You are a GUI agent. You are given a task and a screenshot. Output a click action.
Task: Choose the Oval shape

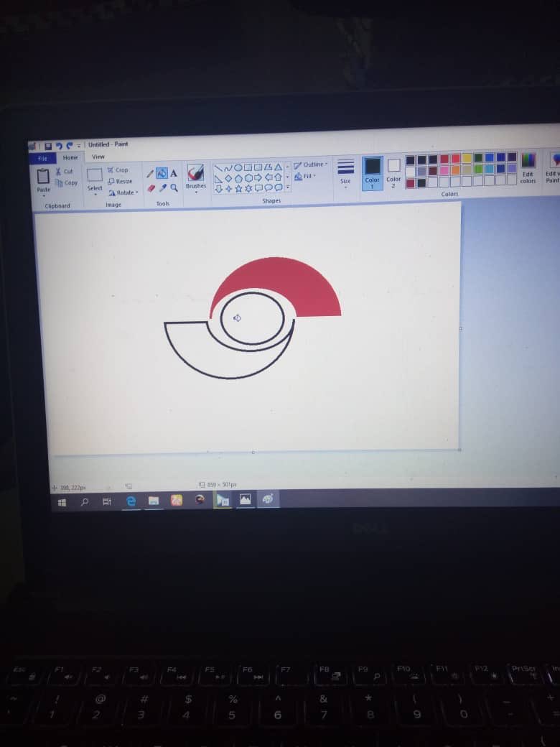click(x=238, y=167)
